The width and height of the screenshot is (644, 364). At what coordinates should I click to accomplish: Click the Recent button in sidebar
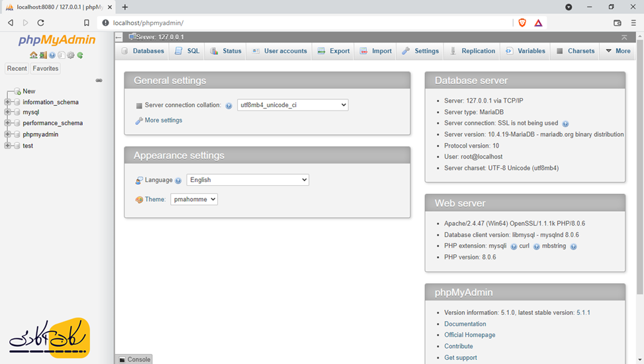[x=17, y=69]
